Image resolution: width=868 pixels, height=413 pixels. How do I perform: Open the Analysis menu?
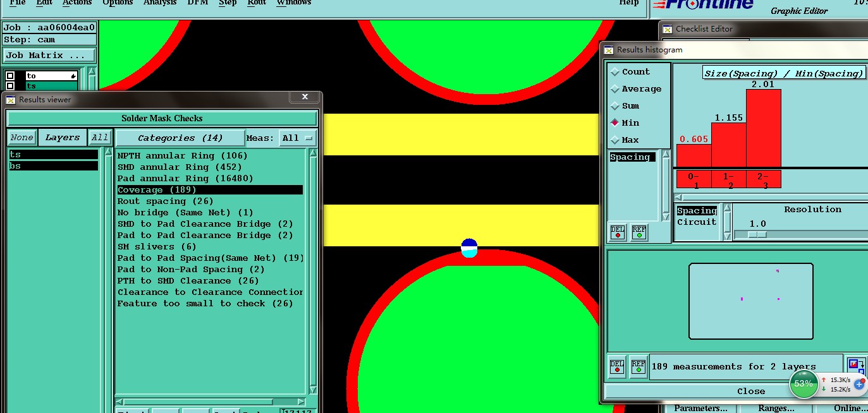[160, 3]
